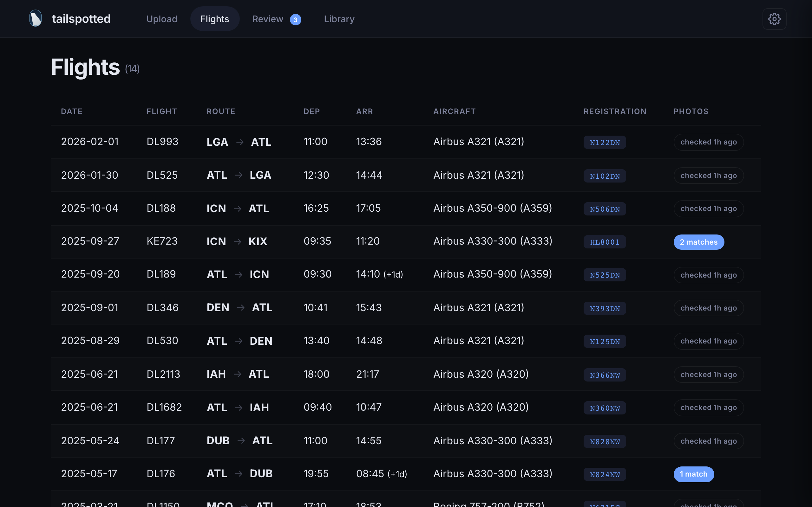Select registration badge HL8001
The width and height of the screenshot is (812, 507).
(604, 242)
